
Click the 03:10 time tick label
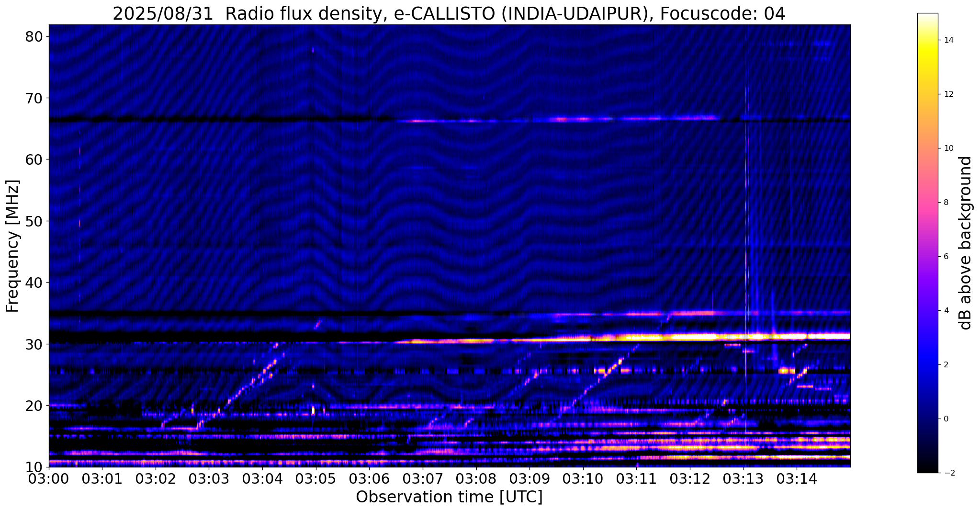point(583,478)
